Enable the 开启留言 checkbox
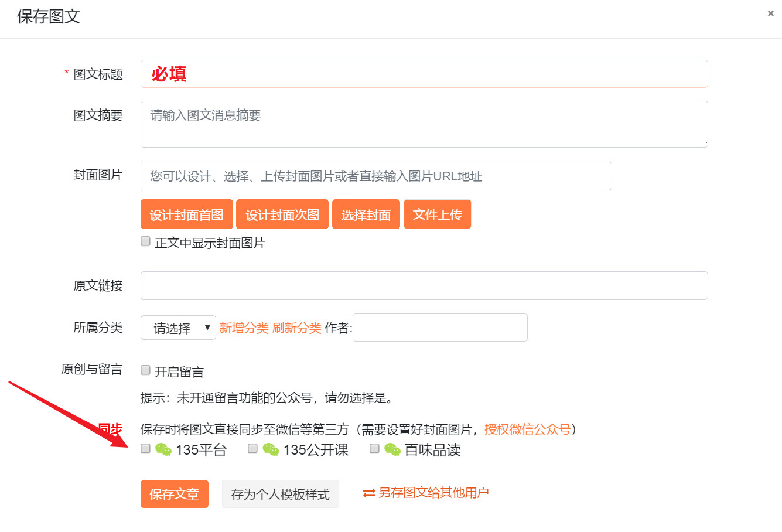The image size is (782, 532). point(145,369)
